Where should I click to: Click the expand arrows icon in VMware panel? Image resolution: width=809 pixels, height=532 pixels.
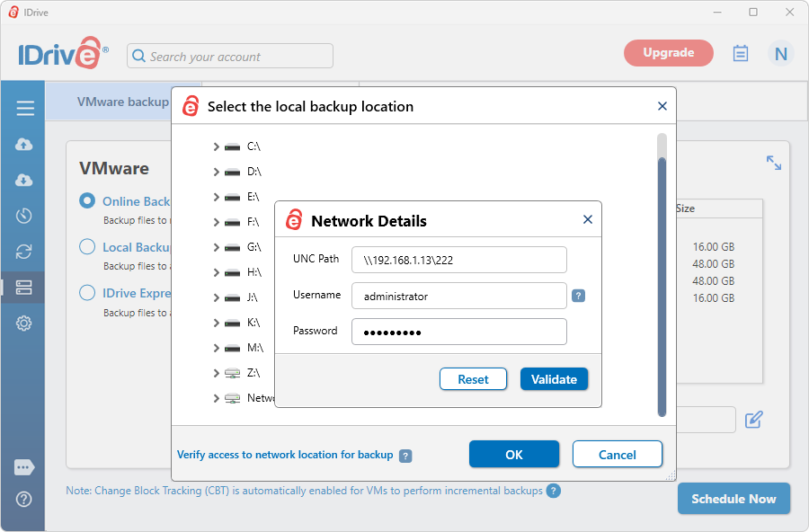[x=773, y=163]
